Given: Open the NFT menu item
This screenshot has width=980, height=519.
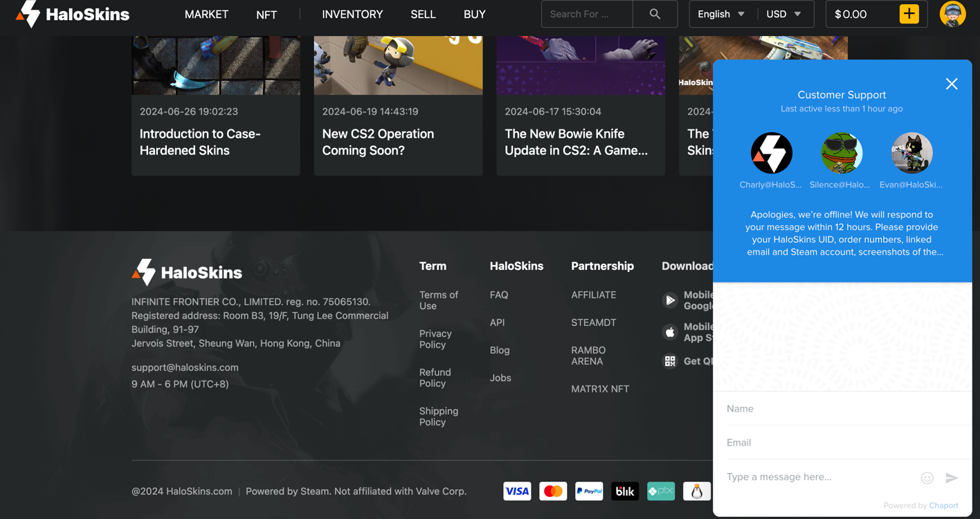Looking at the screenshot, I should tap(266, 15).
